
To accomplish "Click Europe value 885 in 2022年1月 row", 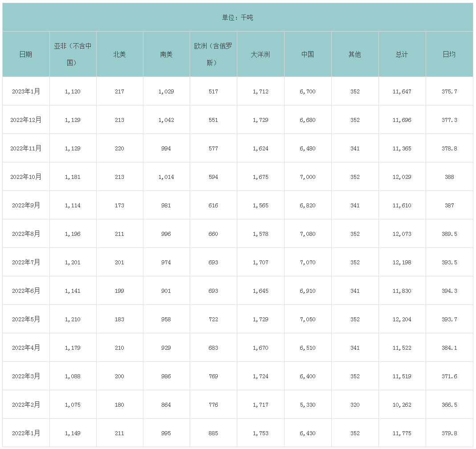I will tap(213, 433).
